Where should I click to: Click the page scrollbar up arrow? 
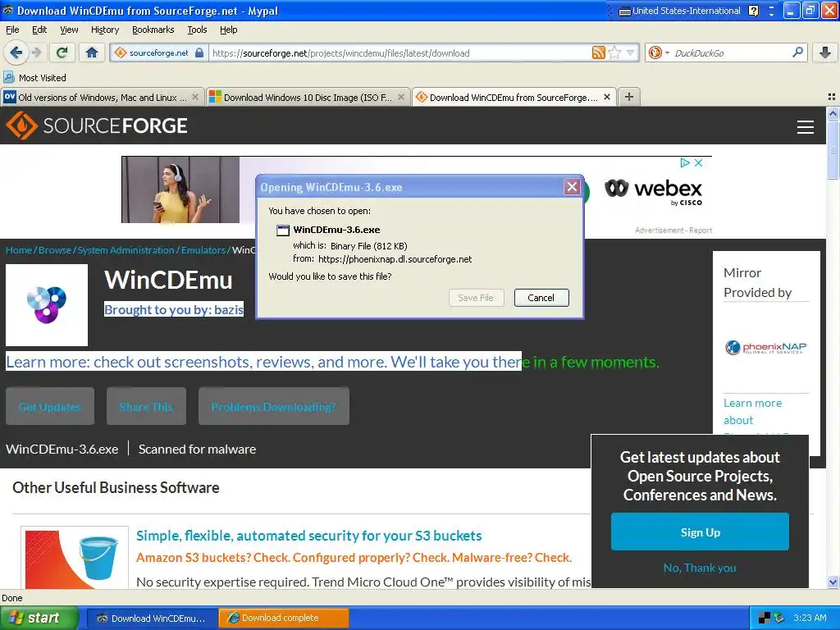click(x=833, y=113)
